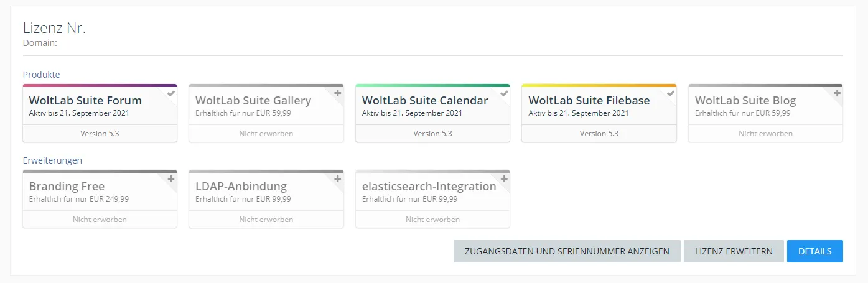Viewport: 868px width, 283px height.
Task: Open the Details button
Action: pos(814,251)
